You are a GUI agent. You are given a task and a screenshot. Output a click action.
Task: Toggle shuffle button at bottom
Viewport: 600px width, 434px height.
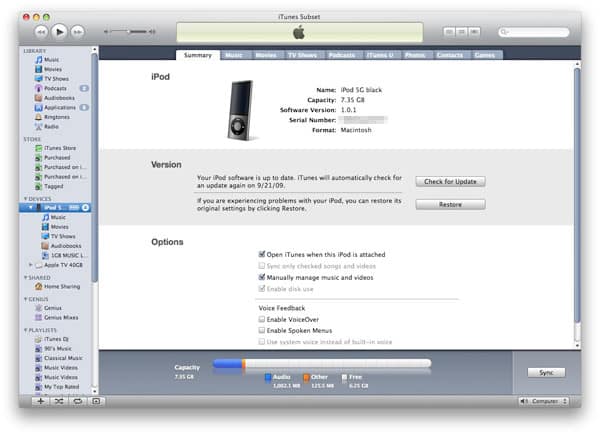(59, 401)
